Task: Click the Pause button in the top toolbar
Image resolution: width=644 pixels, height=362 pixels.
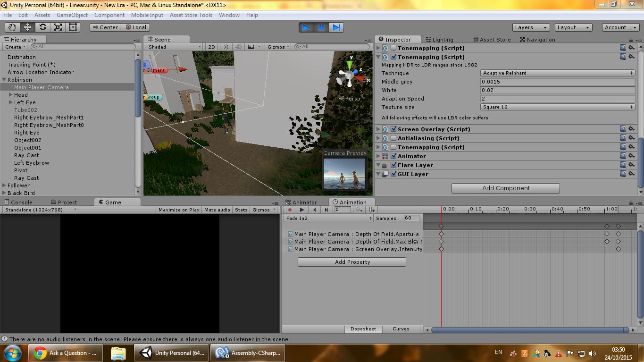Action: [x=321, y=27]
